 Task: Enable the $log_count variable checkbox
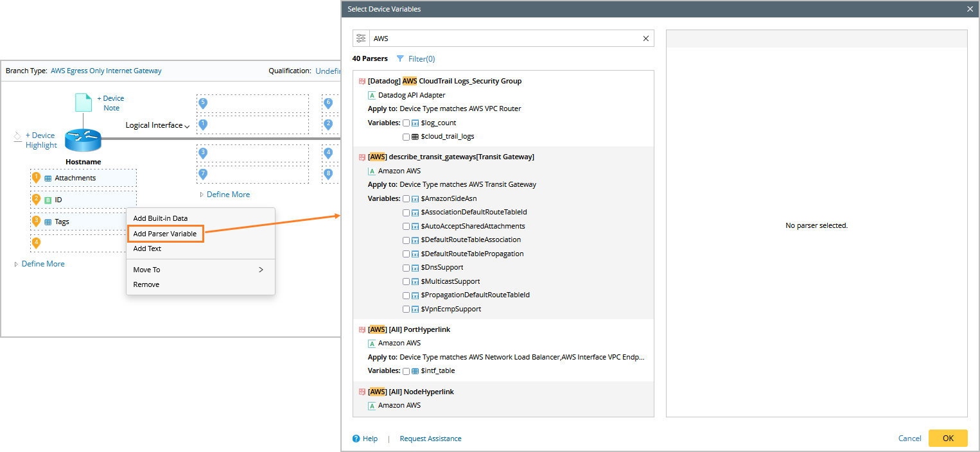[406, 123]
